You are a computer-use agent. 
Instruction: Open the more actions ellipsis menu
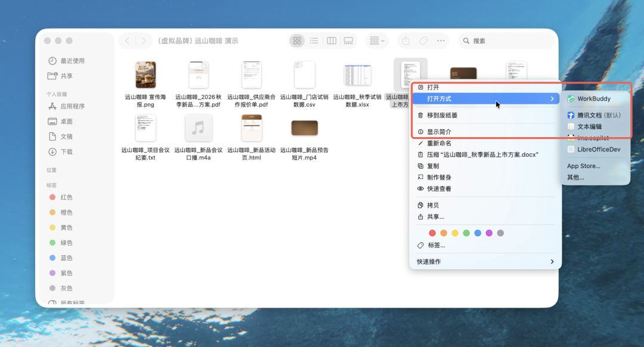[x=441, y=41]
